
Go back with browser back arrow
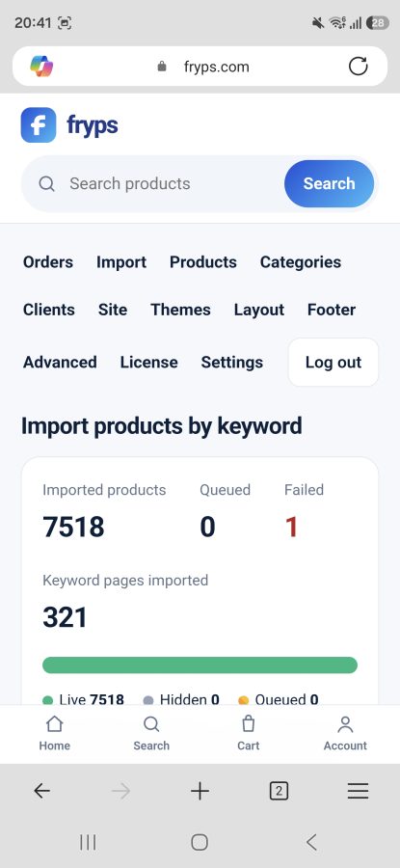point(41,792)
